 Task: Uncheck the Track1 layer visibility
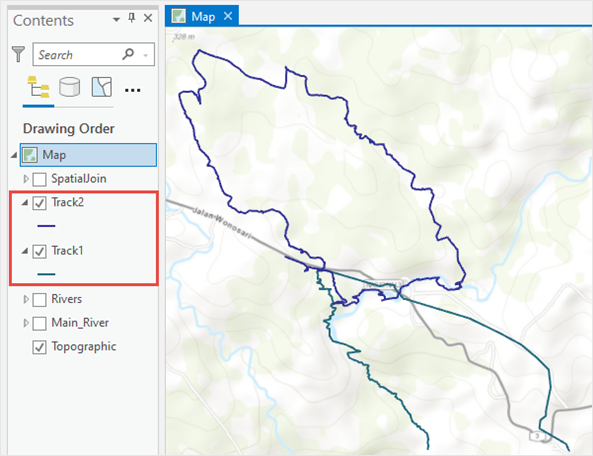pos(39,251)
